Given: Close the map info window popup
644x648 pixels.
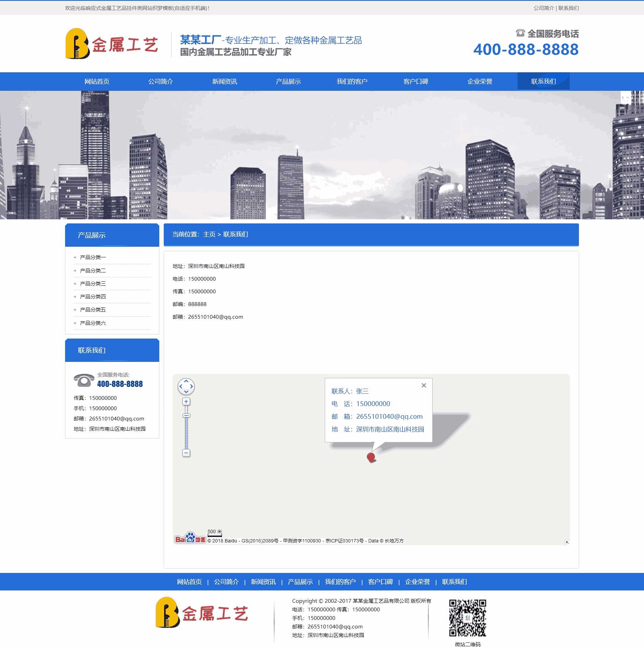Looking at the screenshot, I should tap(424, 385).
